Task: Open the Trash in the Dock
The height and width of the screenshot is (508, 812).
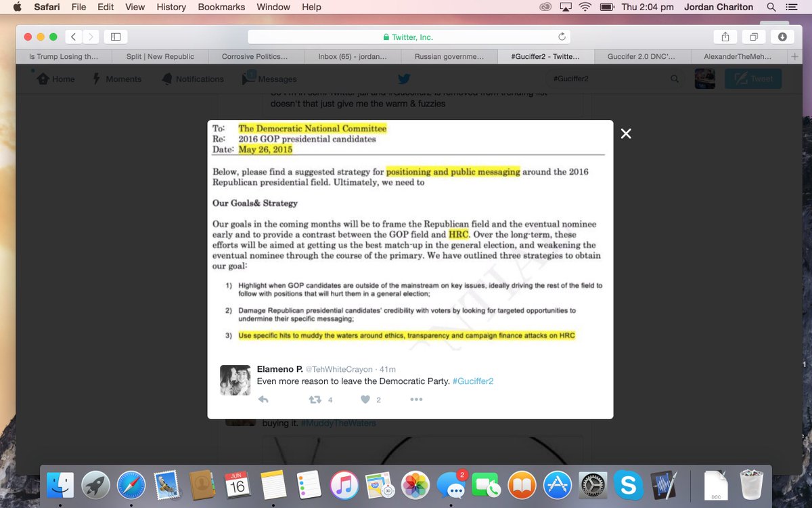Action: (x=751, y=485)
